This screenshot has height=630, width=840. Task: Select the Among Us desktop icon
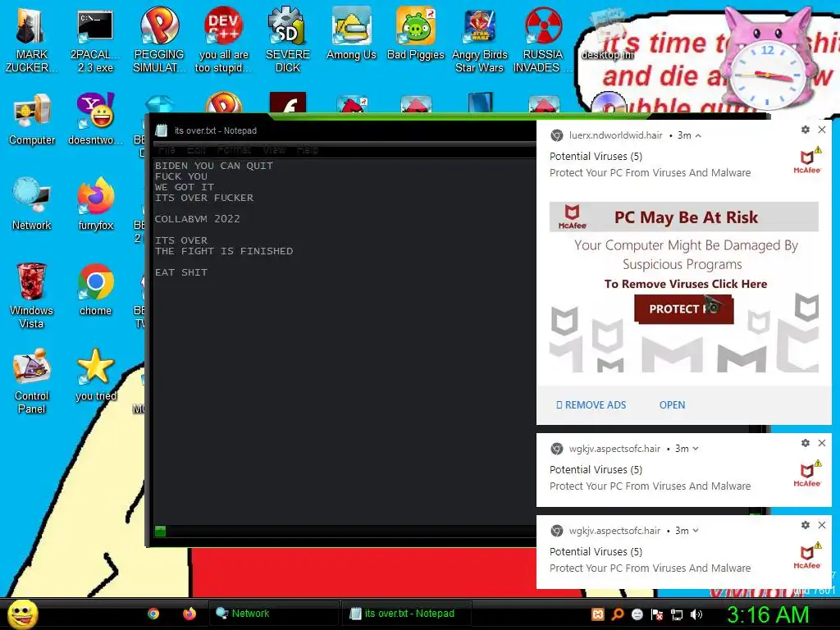click(351, 33)
